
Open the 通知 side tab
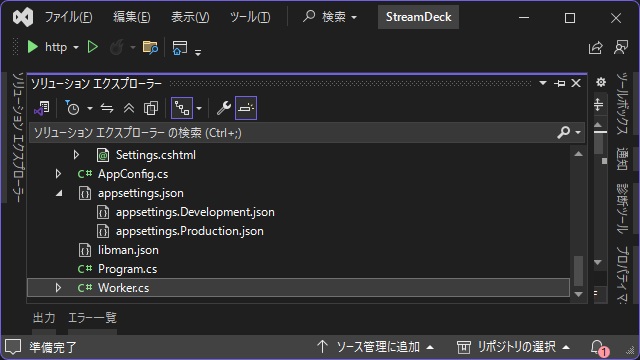(622, 159)
